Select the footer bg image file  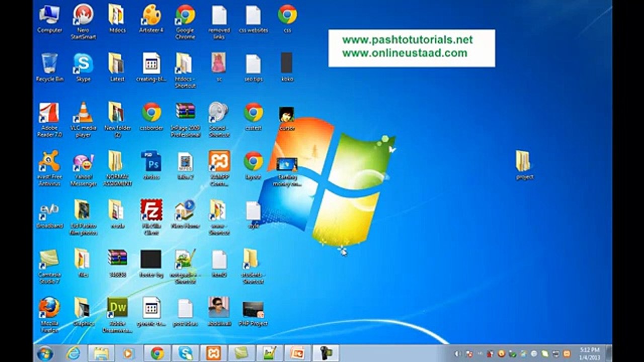(x=151, y=263)
